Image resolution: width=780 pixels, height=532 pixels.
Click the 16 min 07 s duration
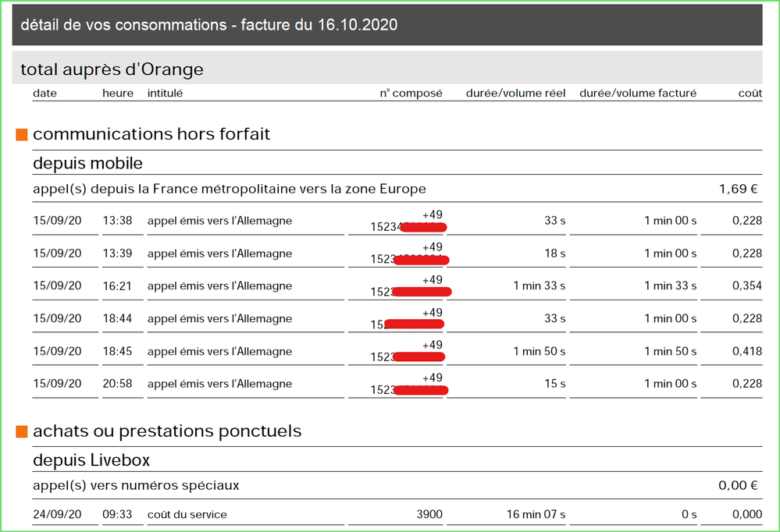(x=535, y=515)
